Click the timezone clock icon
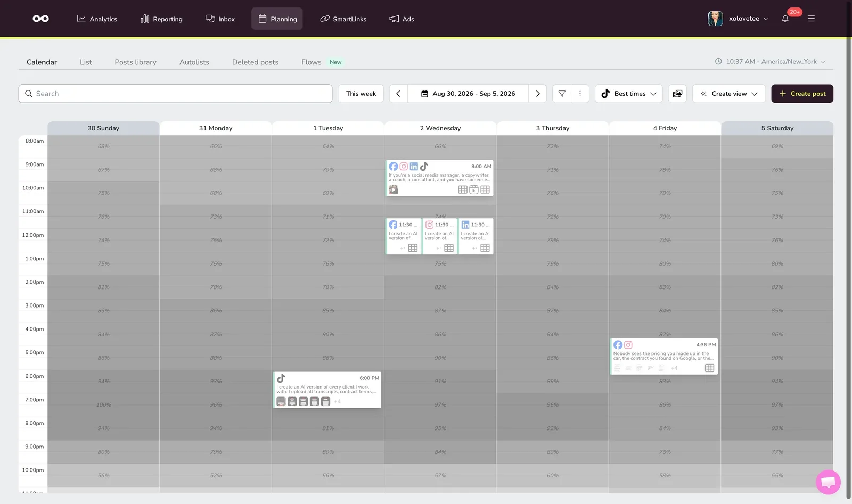 718,62
